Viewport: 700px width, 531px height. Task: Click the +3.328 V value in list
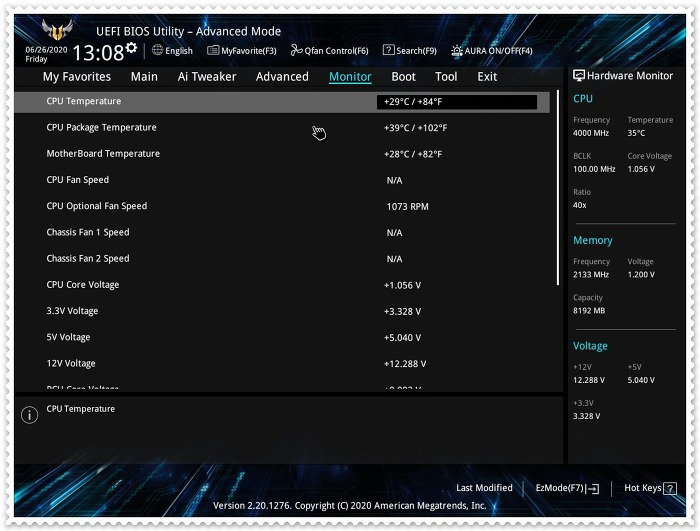tap(402, 312)
